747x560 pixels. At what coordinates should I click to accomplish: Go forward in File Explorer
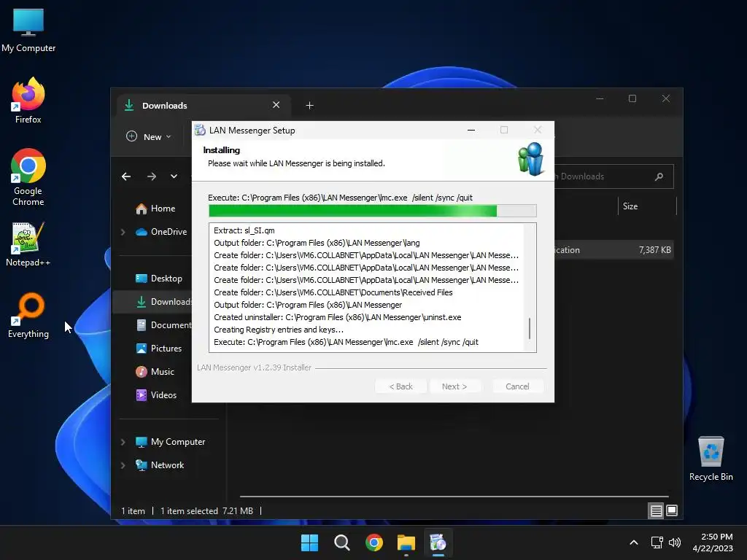tap(152, 176)
